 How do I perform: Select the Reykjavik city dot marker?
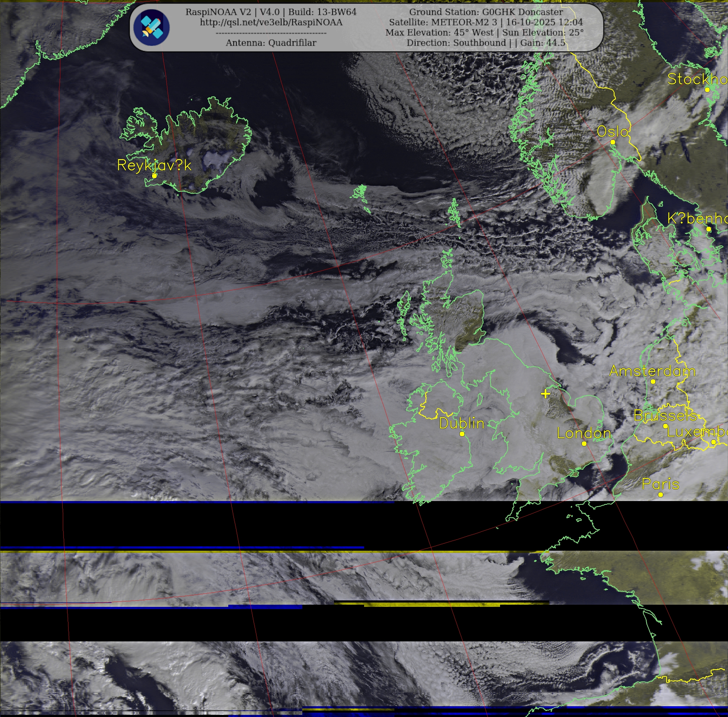(x=154, y=176)
